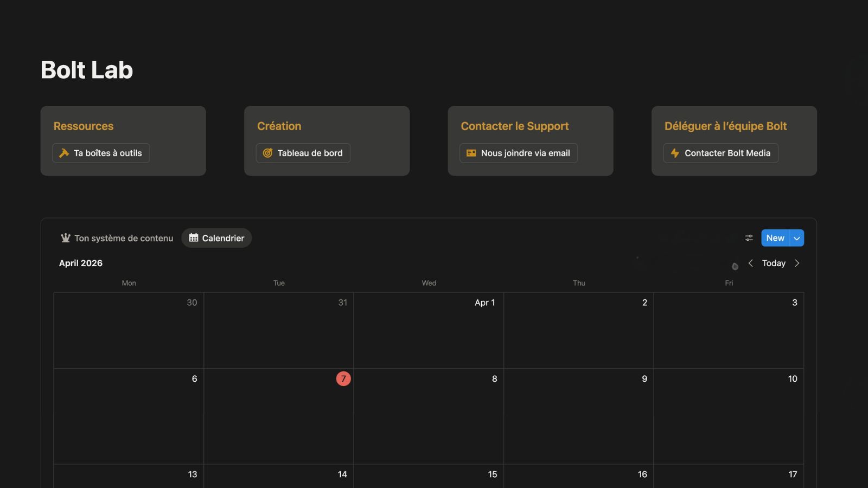Open the view settings sliders icon

[749, 238]
